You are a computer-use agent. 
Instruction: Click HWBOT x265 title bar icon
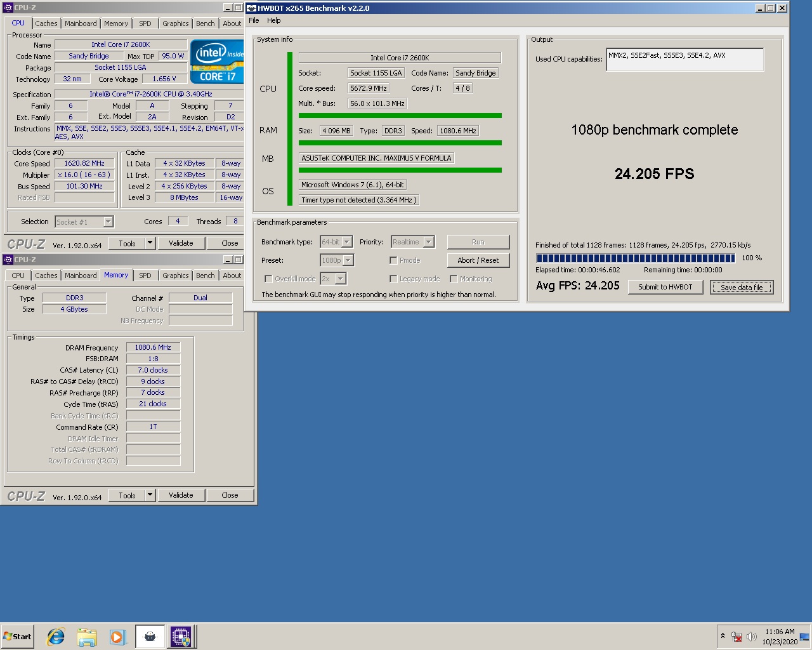(252, 8)
